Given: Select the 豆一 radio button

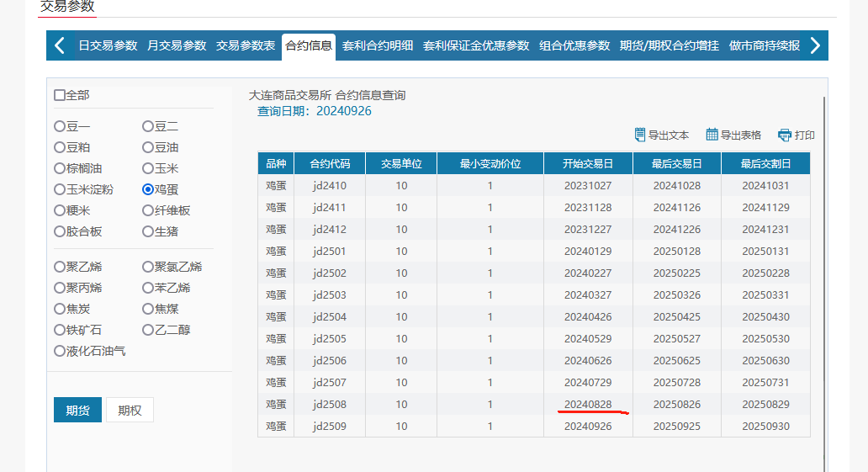Looking at the screenshot, I should (59, 126).
